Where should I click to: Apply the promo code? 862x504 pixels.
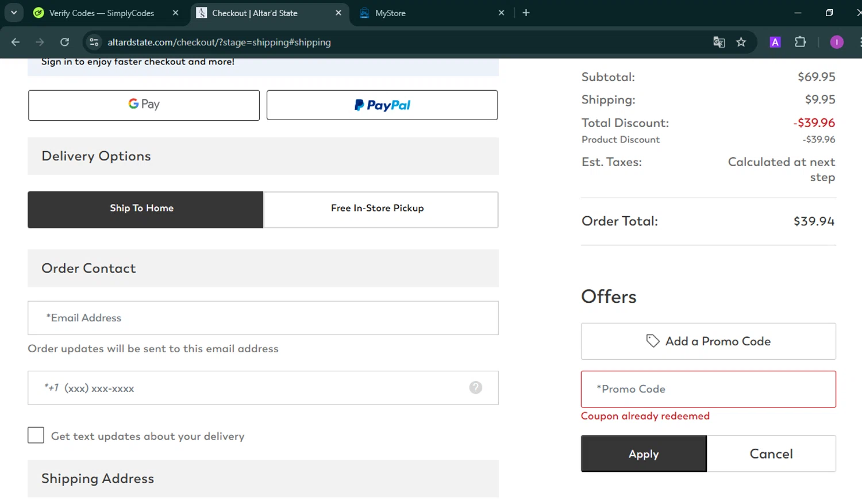click(x=644, y=454)
